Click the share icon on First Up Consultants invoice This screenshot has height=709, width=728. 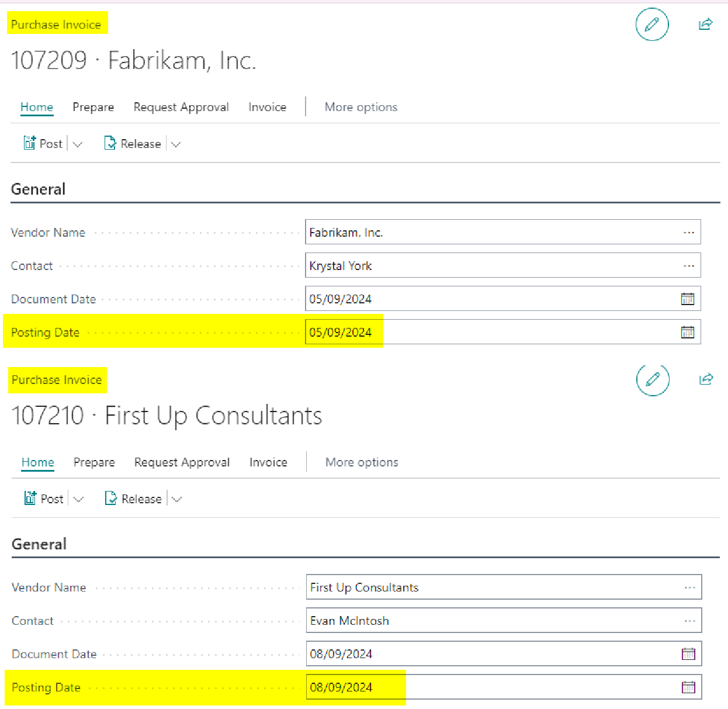click(x=706, y=379)
